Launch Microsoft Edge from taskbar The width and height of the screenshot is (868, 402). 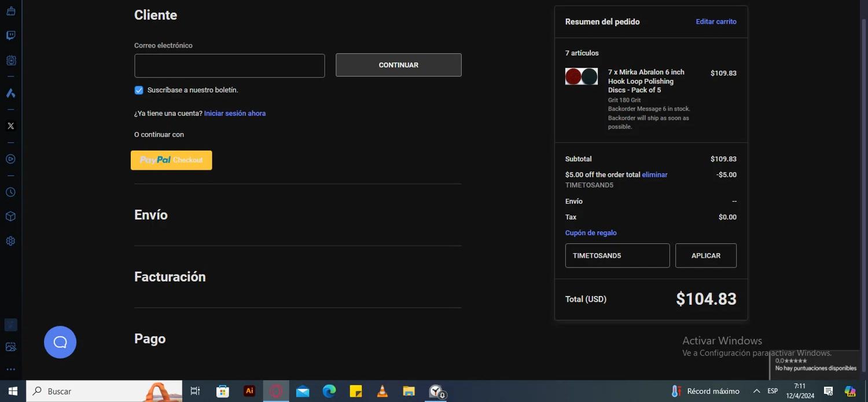pos(329,392)
